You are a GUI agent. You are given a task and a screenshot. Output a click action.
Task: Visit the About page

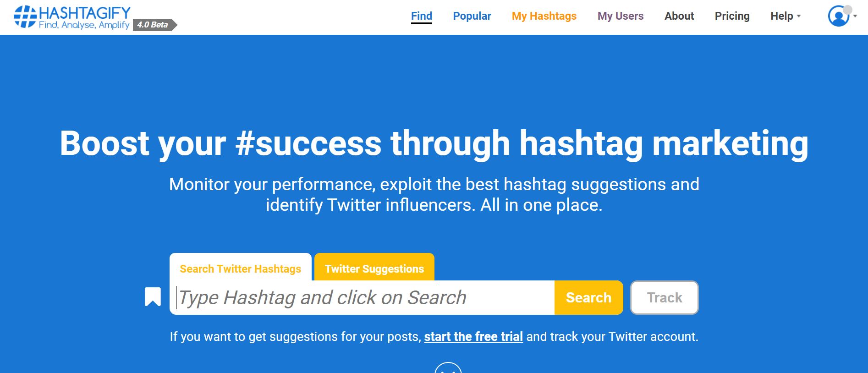(679, 16)
